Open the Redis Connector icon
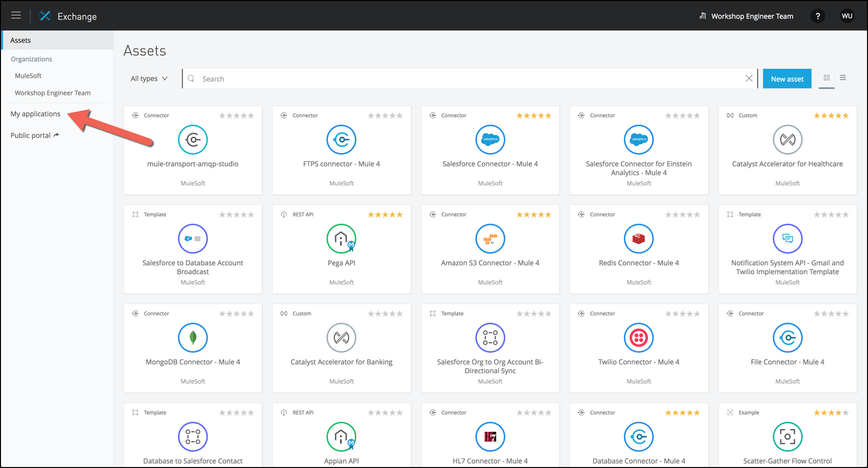The height and width of the screenshot is (468, 868). coord(639,238)
